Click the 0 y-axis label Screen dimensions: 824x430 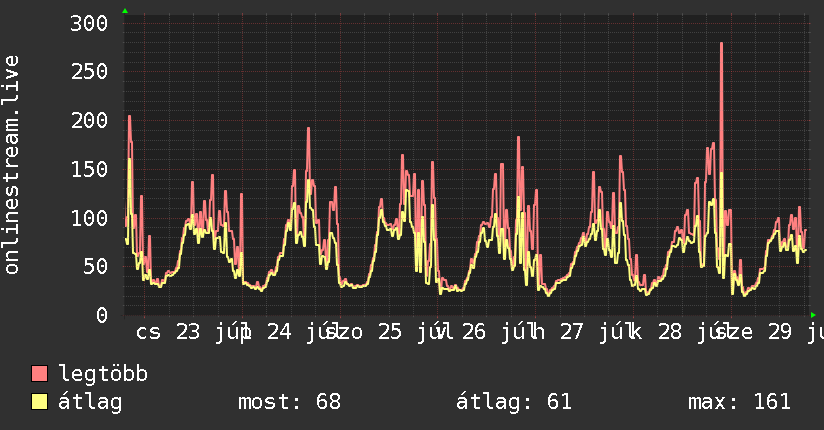[102, 315]
